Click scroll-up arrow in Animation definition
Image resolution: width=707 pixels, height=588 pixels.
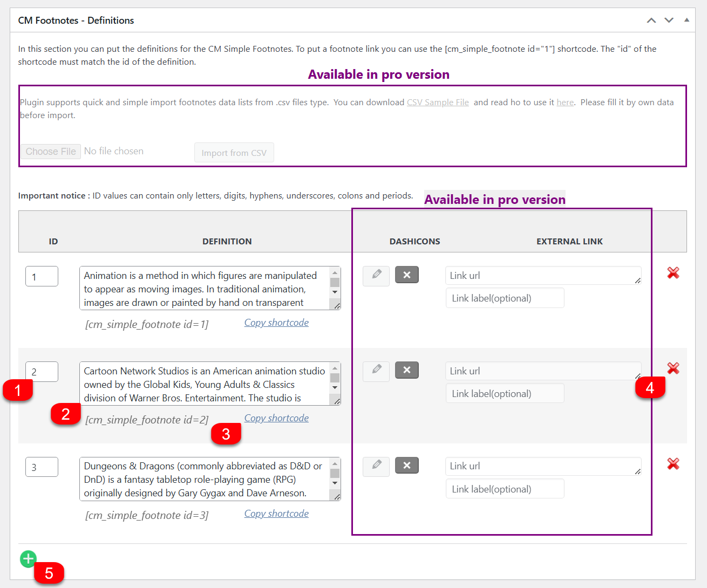click(335, 273)
